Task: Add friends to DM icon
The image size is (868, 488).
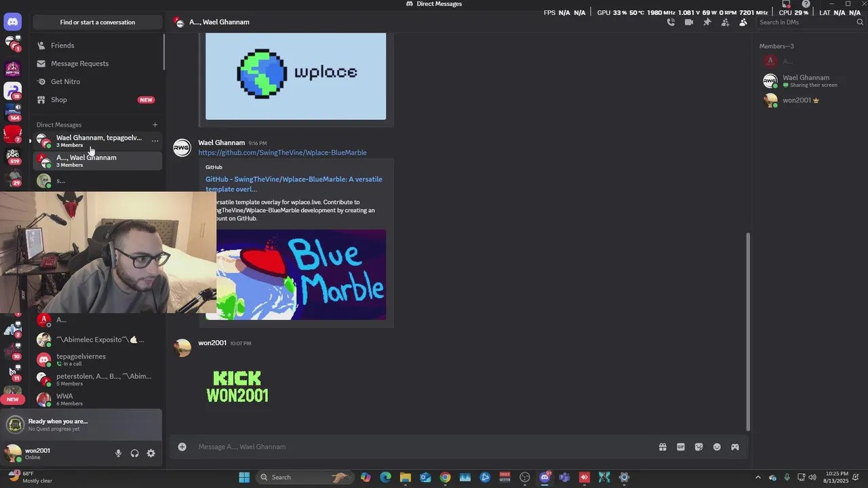Action: pyautogui.click(x=725, y=22)
